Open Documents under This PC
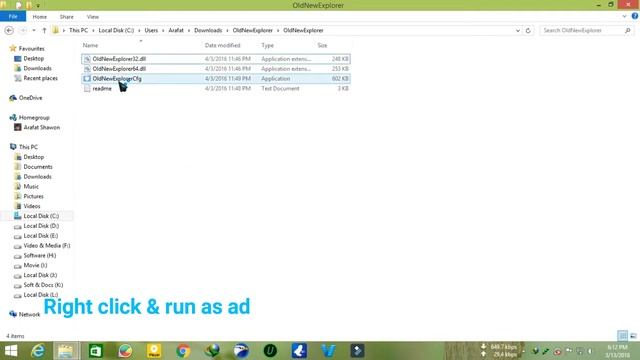Viewport: 640px width, 360px height. click(38, 167)
